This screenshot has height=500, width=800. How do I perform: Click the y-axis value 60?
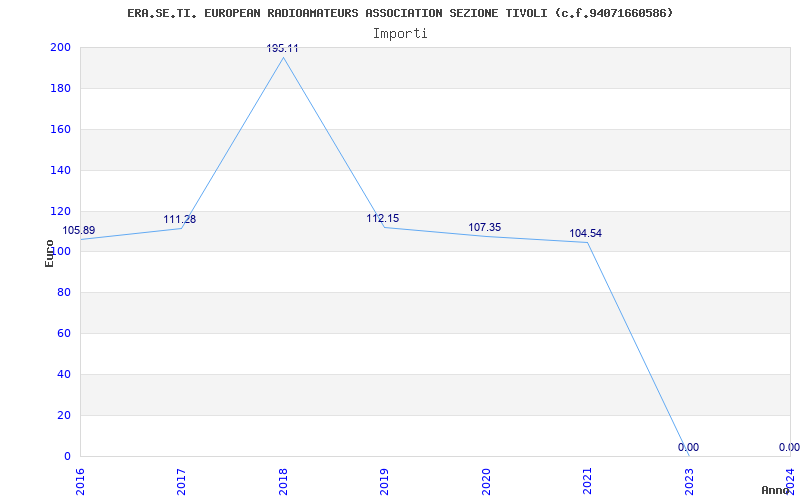(64, 333)
